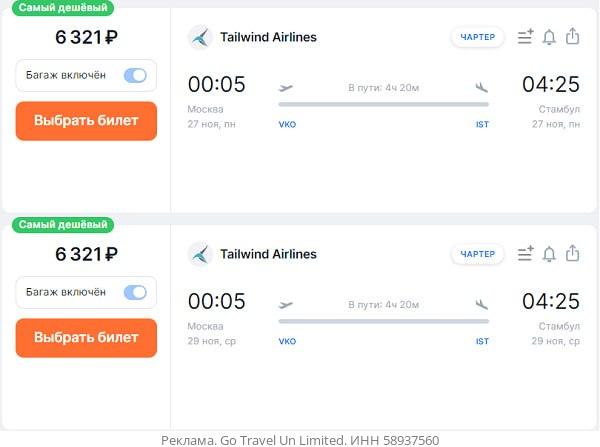Click ЧАРТЕР badge on first ticket

tap(477, 37)
